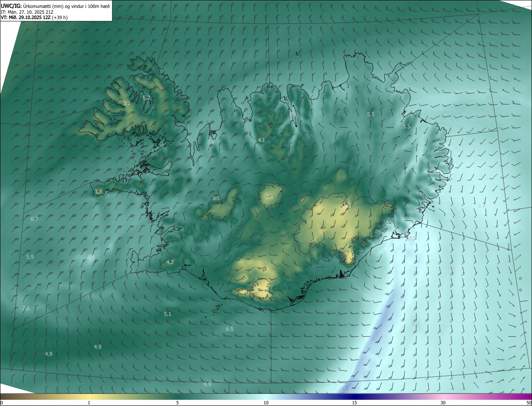This screenshot has width=532, height=406.
Task: Click the 4.2 value near the southwest coast
Action: click(170, 262)
